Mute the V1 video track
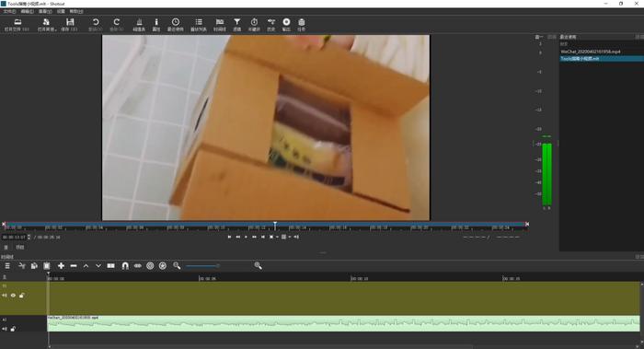 tap(5, 296)
